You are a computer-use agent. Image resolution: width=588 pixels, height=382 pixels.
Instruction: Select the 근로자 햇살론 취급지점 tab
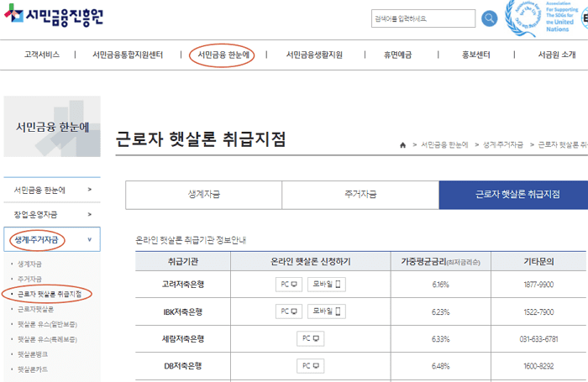click(x=514, y=195)
